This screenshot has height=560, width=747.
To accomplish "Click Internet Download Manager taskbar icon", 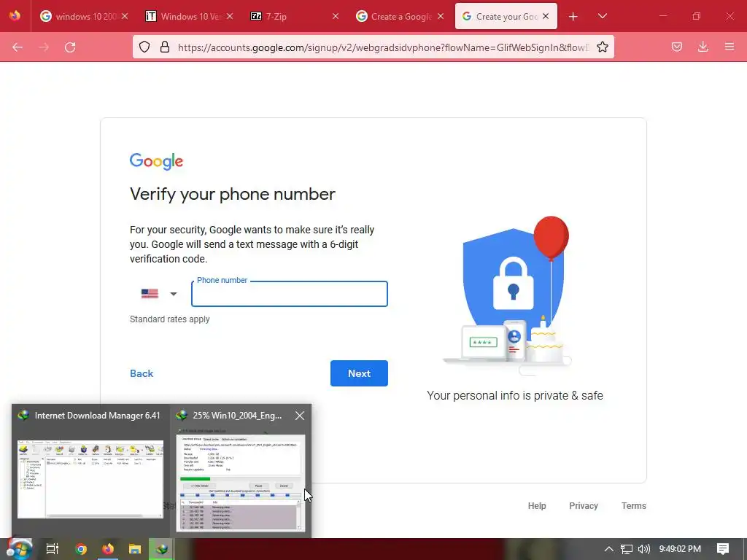I will tap(161, 549).
